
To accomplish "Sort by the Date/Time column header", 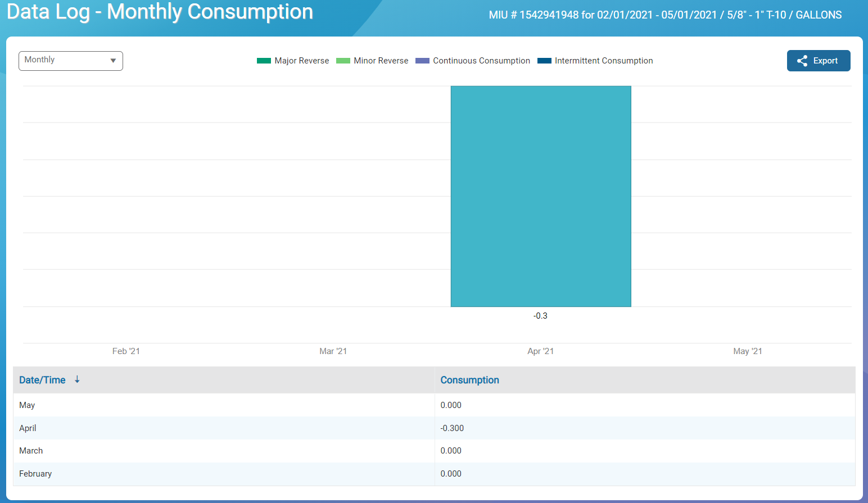I will pos(42,380).
